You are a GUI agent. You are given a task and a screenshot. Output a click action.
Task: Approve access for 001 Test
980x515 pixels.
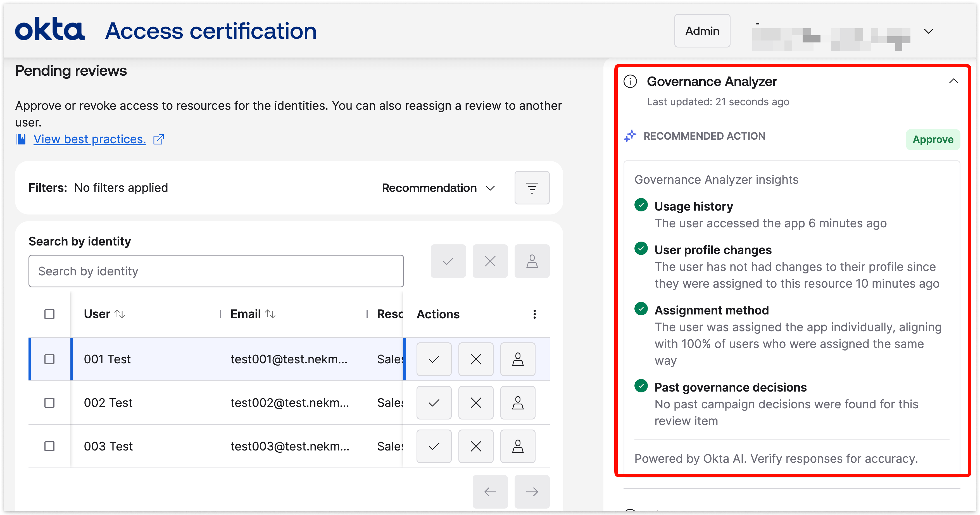pos(434,359)
